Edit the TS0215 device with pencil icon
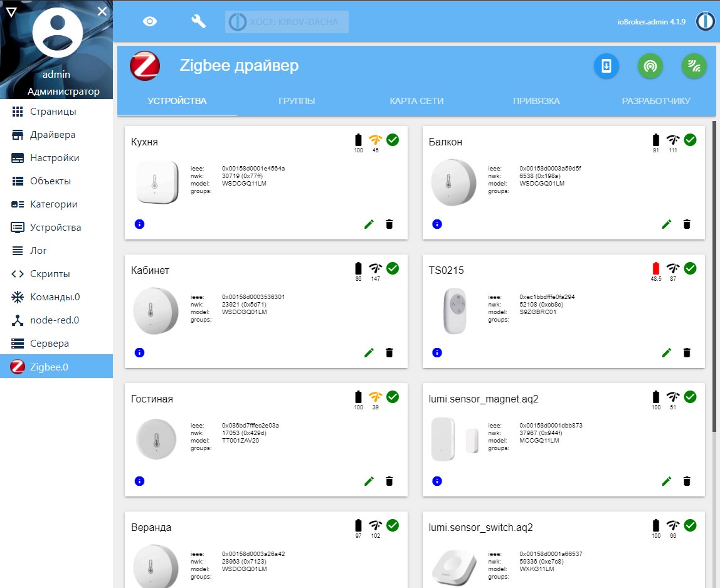The image size is (720, 588). coord(667,352)
